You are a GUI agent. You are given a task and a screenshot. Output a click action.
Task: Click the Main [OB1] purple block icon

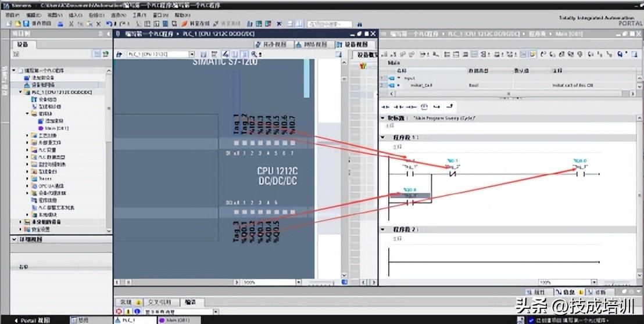click(41, 128)
